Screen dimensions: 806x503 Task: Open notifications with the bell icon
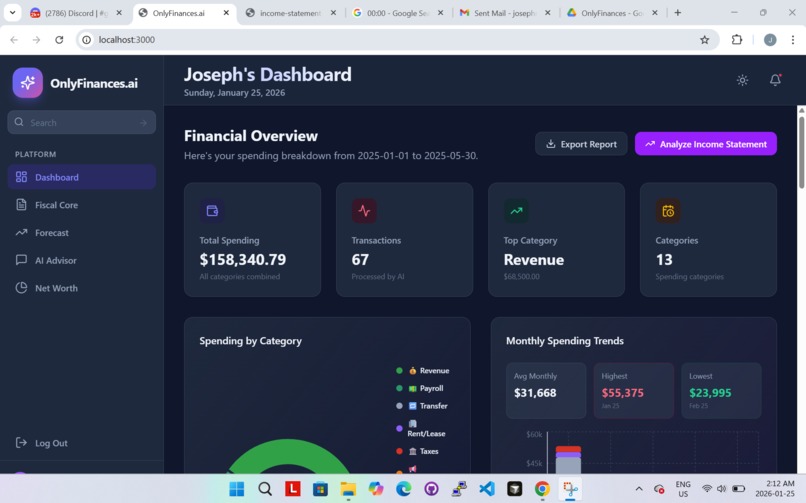(775, 80)
